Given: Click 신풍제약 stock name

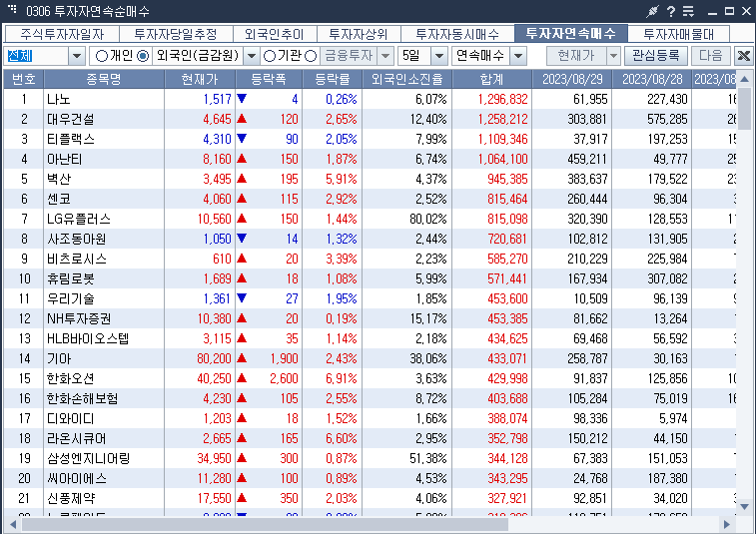Looking at the screenshot, I should coord(71,498).
